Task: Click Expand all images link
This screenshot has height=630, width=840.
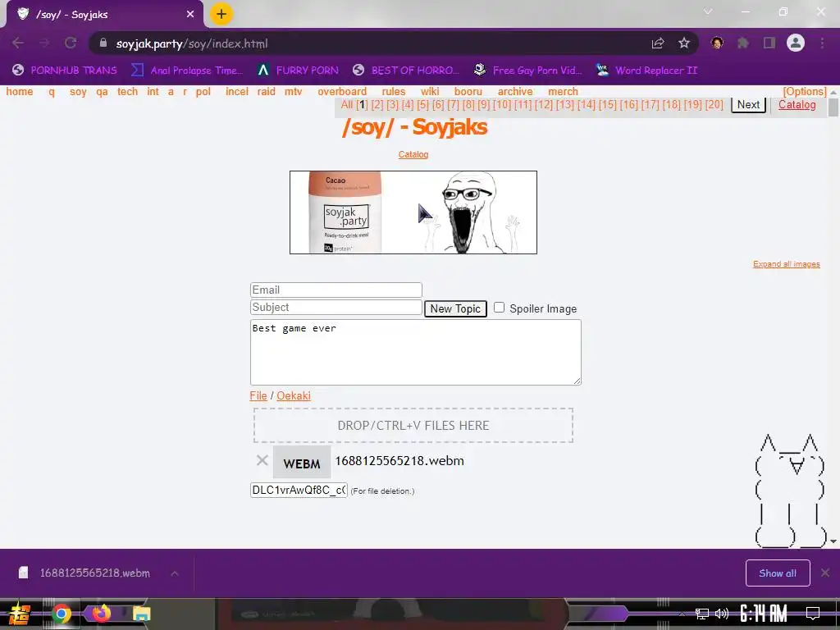Action: [x=787, y=264]
